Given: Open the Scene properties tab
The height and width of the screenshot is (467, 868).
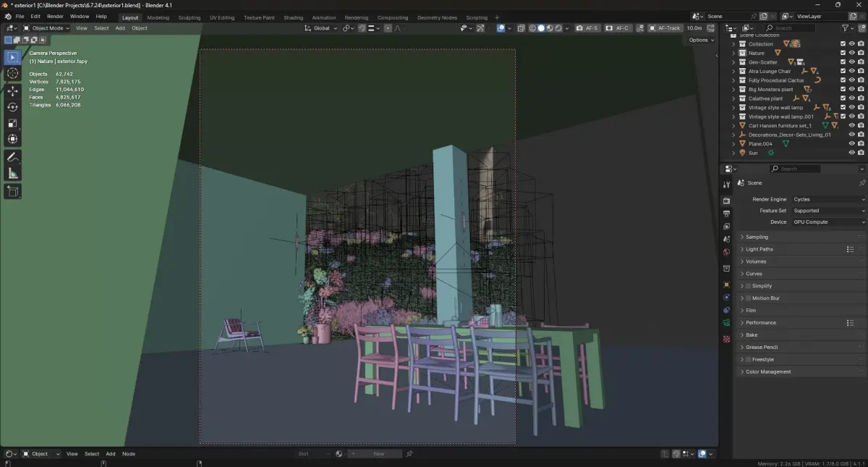Looking at the screenshot, I should coord(727,239).
